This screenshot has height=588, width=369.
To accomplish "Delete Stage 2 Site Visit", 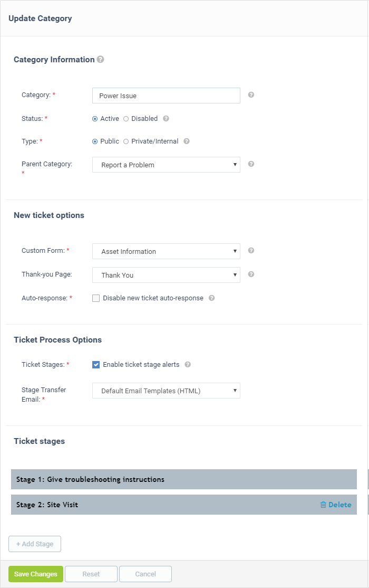I will [x=336, y=505].
